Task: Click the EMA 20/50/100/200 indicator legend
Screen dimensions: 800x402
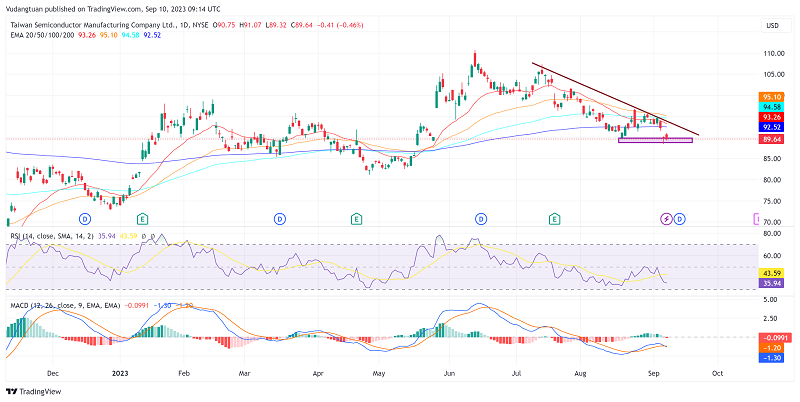Action: [x=45, y=35]
